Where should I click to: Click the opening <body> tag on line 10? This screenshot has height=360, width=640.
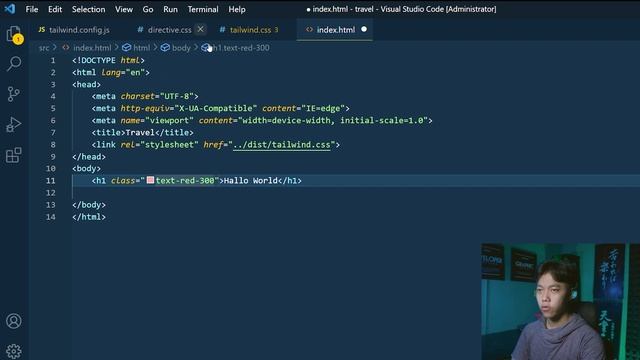[x=86, y=168]
